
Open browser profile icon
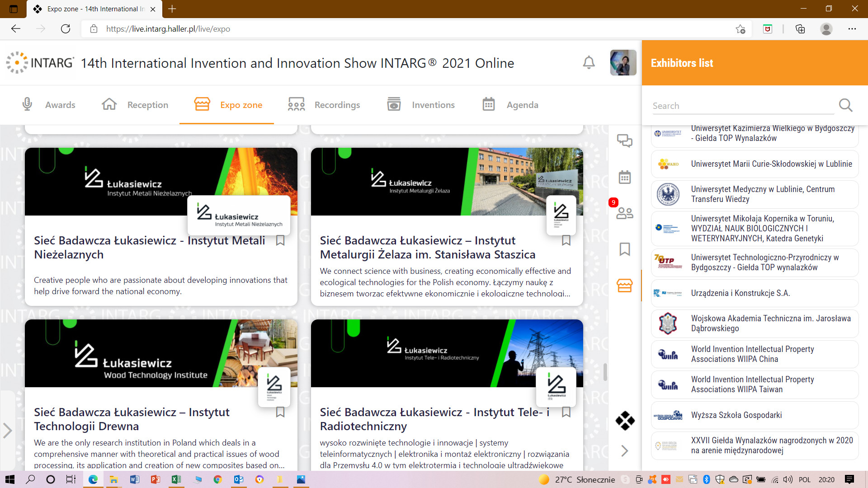826,29
